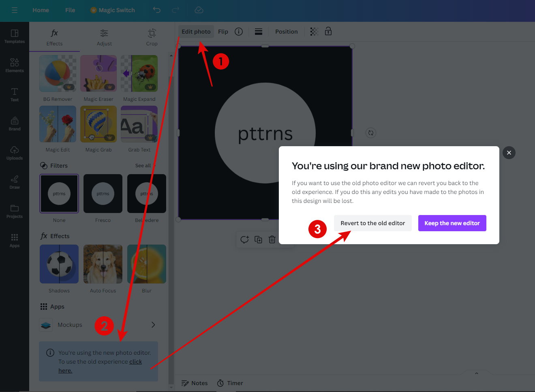Open the Brand sidebar panel

15,124
